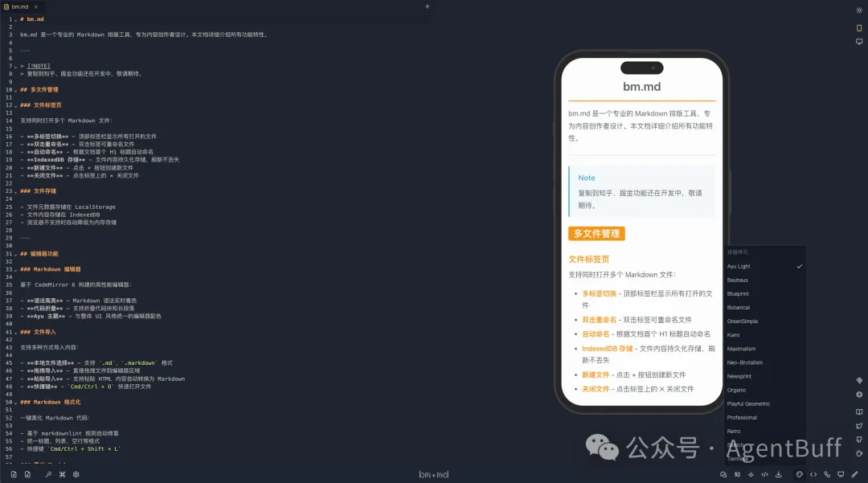Image resolution: width=868 pixels, height=483 pixels.
Task: Select the Maximalism style
Action: coord(764,349)
